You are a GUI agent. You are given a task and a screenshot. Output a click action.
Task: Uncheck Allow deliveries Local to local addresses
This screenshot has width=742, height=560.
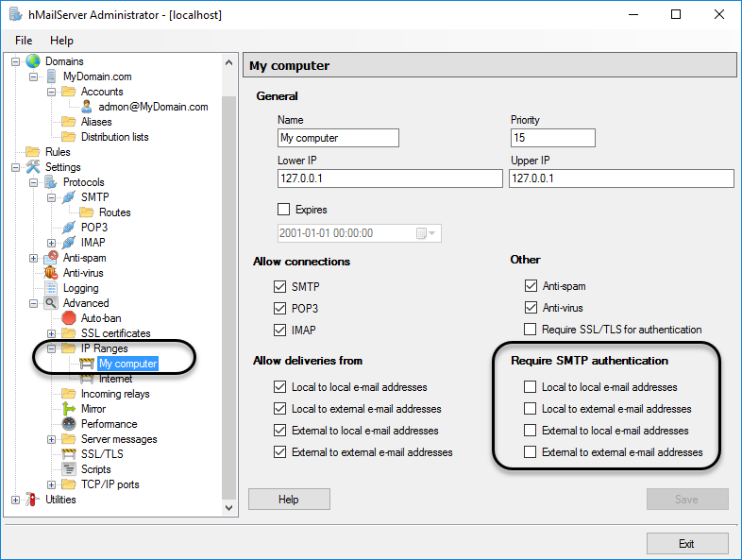coord(279,387)
